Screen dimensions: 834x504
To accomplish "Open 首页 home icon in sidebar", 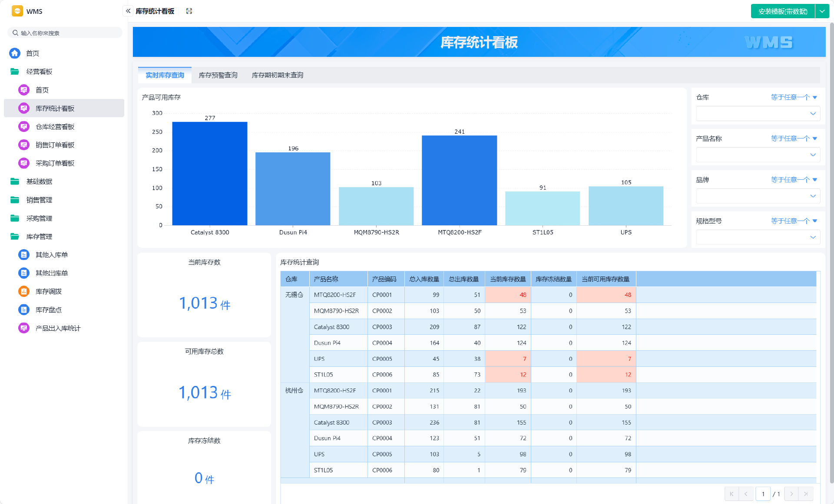I will 15,53.
